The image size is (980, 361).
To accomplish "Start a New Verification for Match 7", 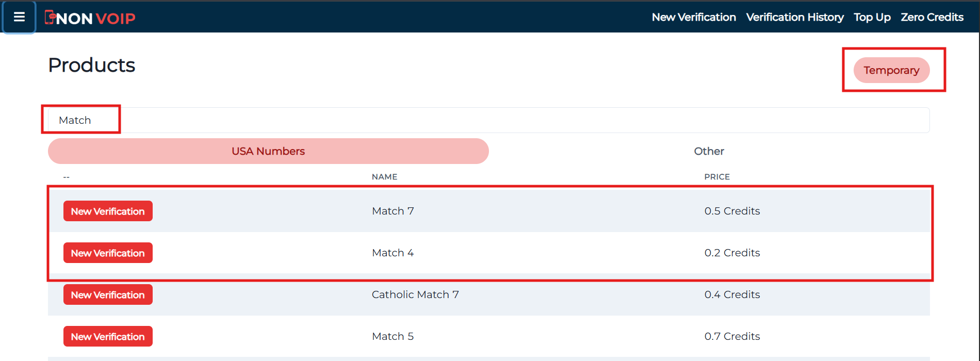I will (x=107, y=210).
